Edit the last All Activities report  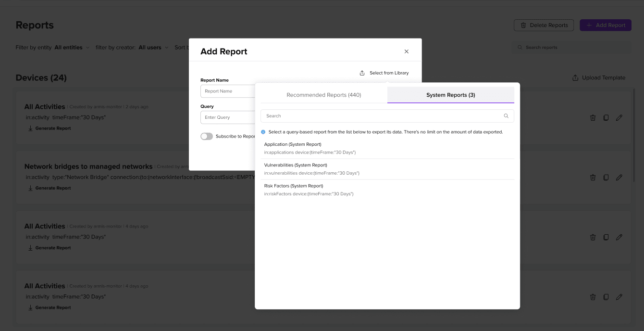(x=619, y=297)
